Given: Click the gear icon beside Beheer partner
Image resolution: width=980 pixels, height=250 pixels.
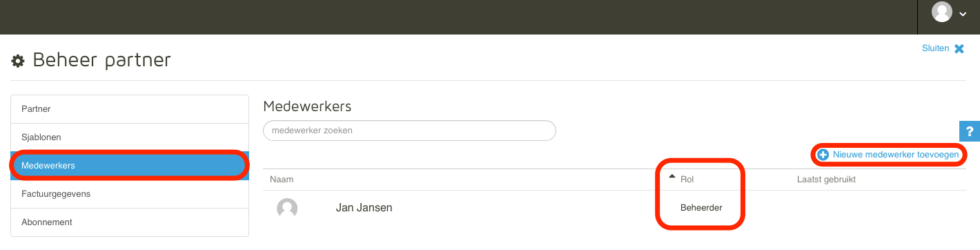Looking at the screenshot, I should [18, 61].
